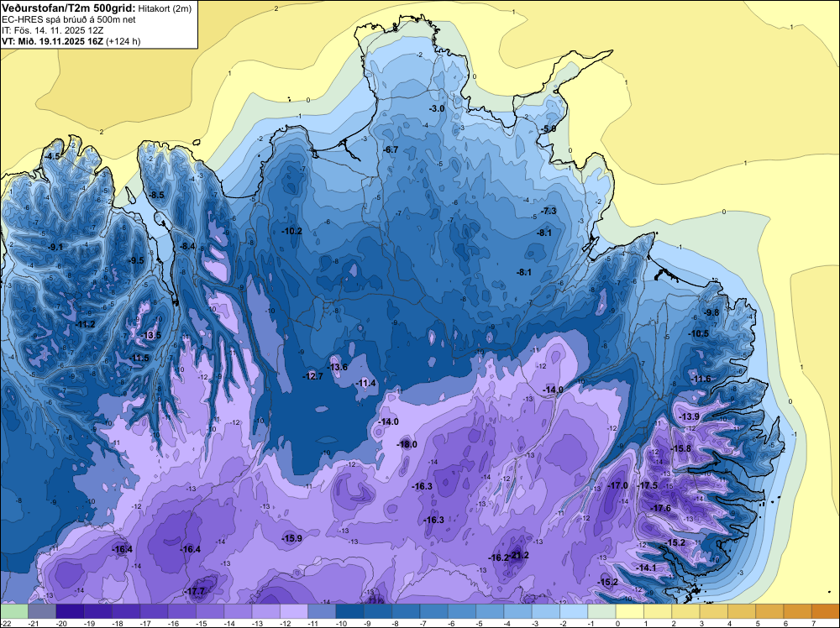The height and width of the screenshot is (628, 840).
Task: Pick the legend swatch above the -10 label
Action: click(349, 611)
